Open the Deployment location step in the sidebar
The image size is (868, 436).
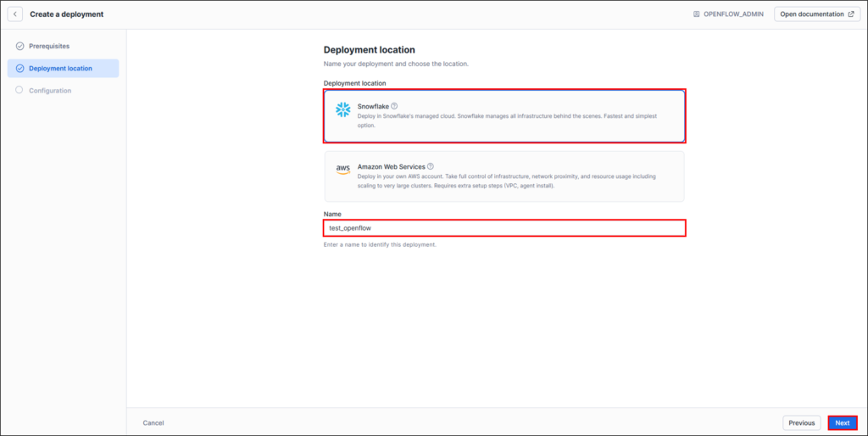pyautogui.click(x=63, y=68)
